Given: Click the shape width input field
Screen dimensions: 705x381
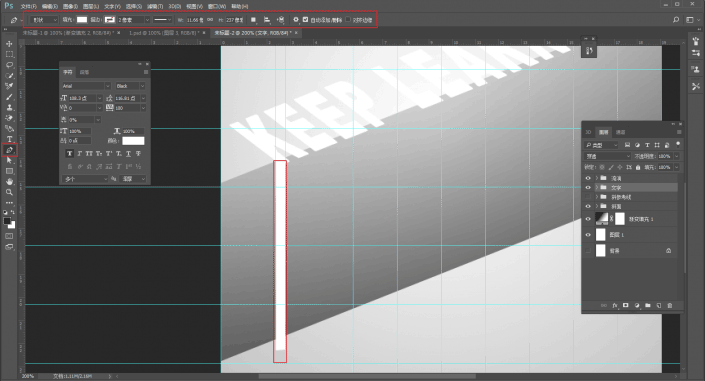Looking at the screenshot, I should pos(195,20).
